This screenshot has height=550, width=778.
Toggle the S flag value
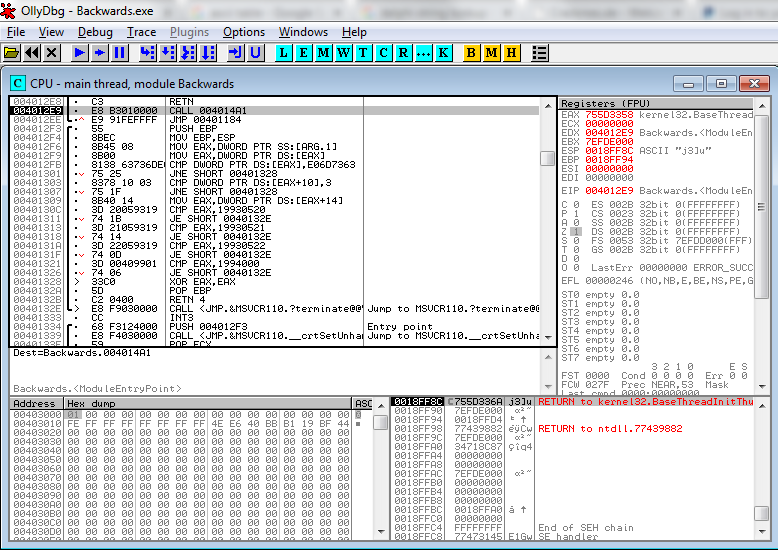[576, 241]
